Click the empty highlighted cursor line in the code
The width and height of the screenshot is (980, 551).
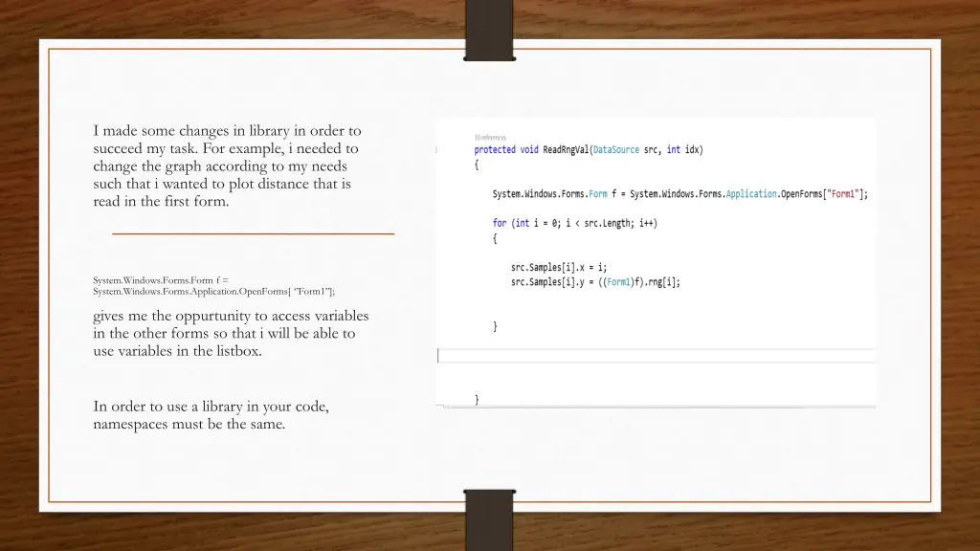(657, 356)
